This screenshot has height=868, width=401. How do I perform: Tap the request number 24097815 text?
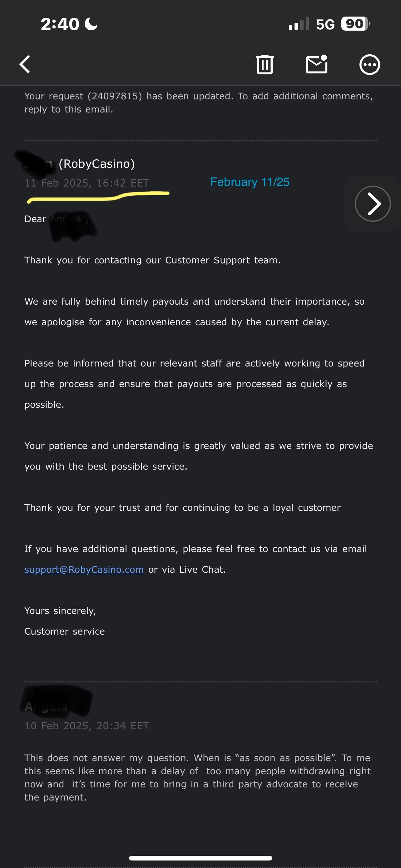pos(115,96)
